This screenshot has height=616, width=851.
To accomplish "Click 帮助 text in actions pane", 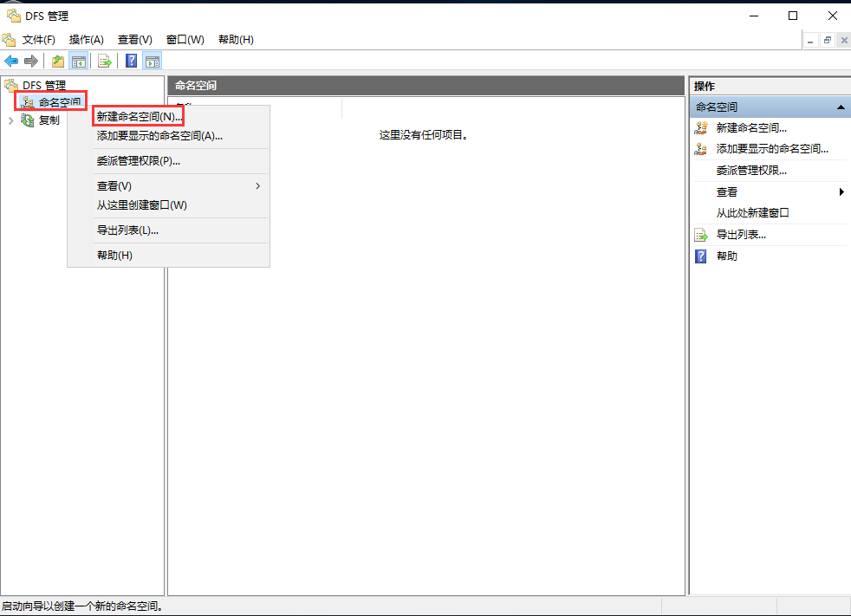I will click(x=727, y=256).
